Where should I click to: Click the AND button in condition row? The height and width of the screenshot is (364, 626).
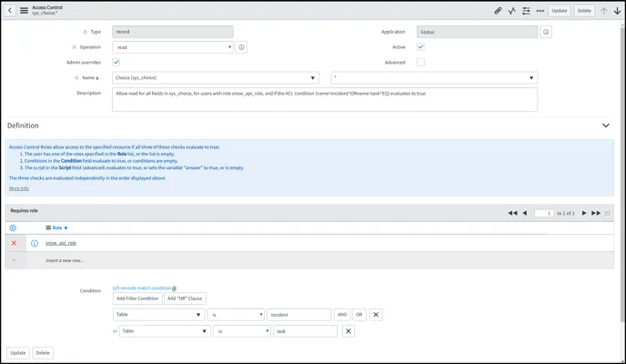click(x=342, y=315)
